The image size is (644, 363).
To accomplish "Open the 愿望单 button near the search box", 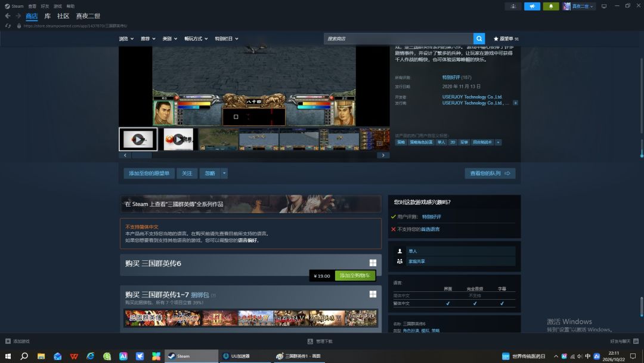I will (x=506, y=39).
